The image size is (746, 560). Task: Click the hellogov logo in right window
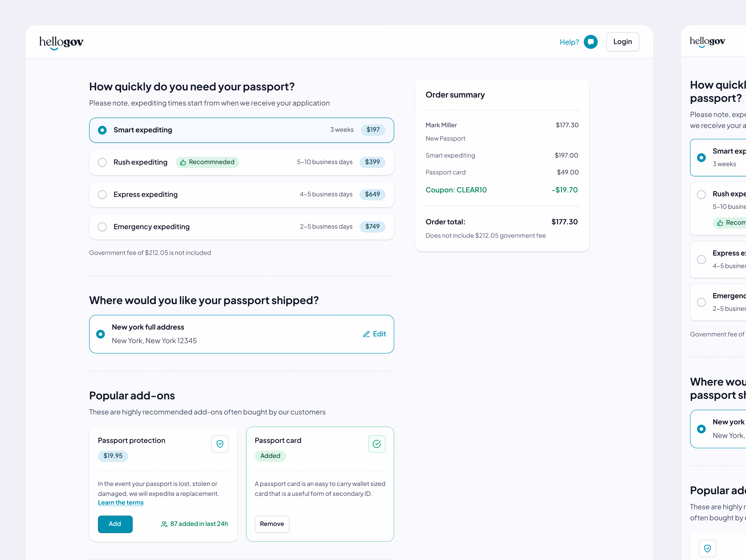[x=707, y=42]
